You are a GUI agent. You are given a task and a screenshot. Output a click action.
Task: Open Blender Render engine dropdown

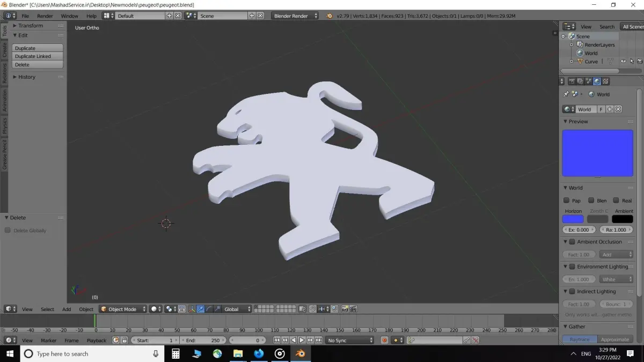click(x=295, y=16)
